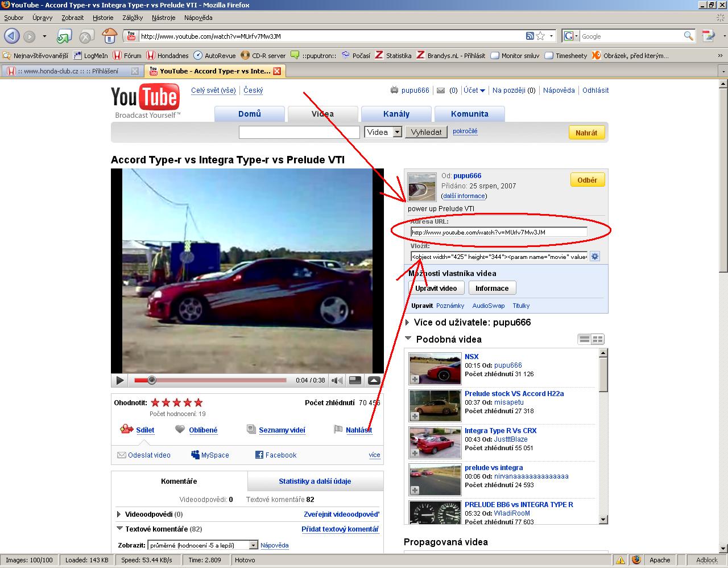
Task: Open the Záložky menu in Firefox
Action: pyautogui.click(x=133, y=18)
